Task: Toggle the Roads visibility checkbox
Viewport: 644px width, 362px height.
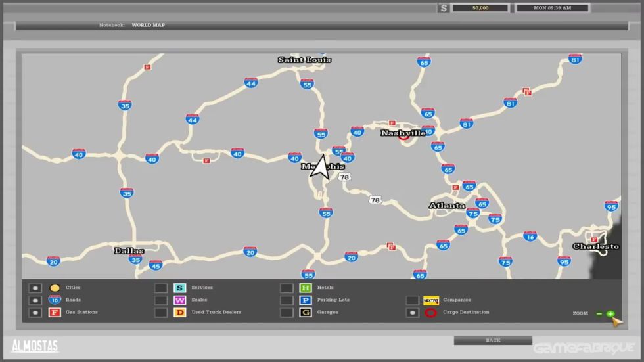Action: (35, 300)
